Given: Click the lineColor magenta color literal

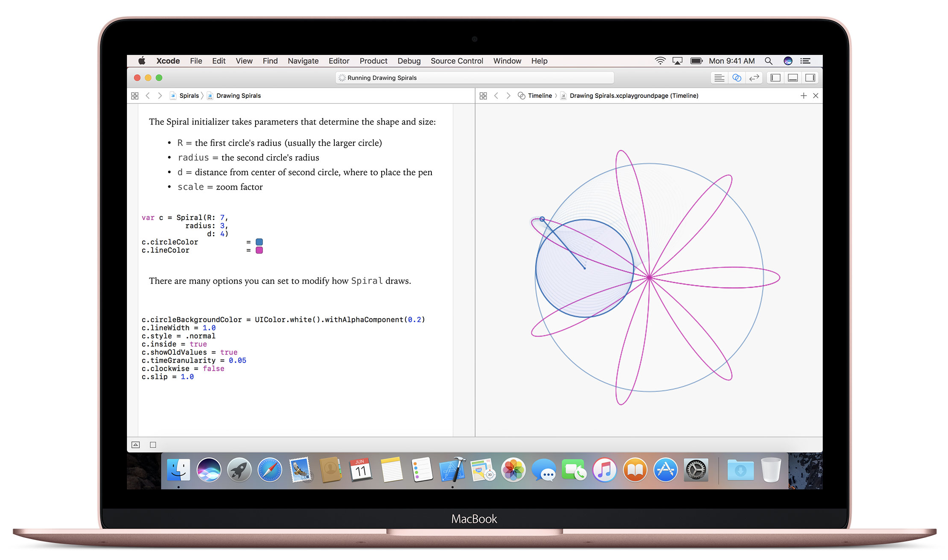Looking at the screenshot, I should click(x=259, y=250).
